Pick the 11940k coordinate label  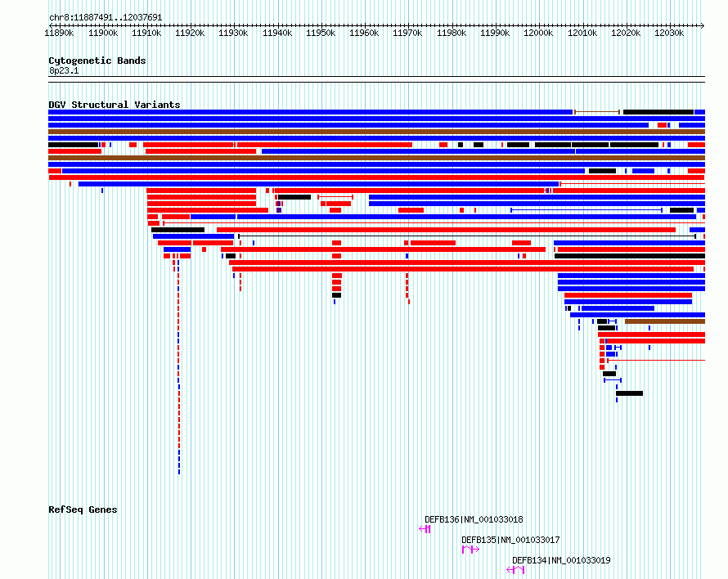point(277,33)
